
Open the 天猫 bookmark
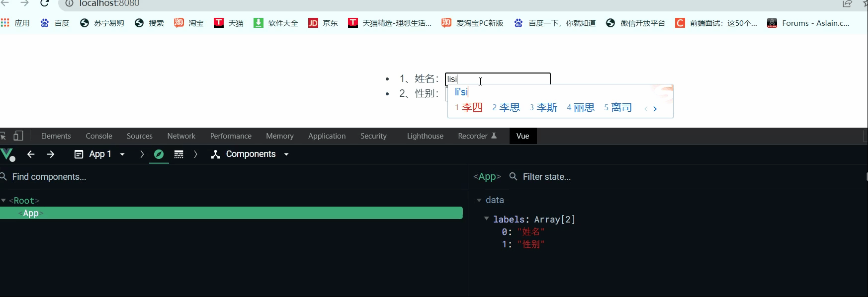point(229,23)
